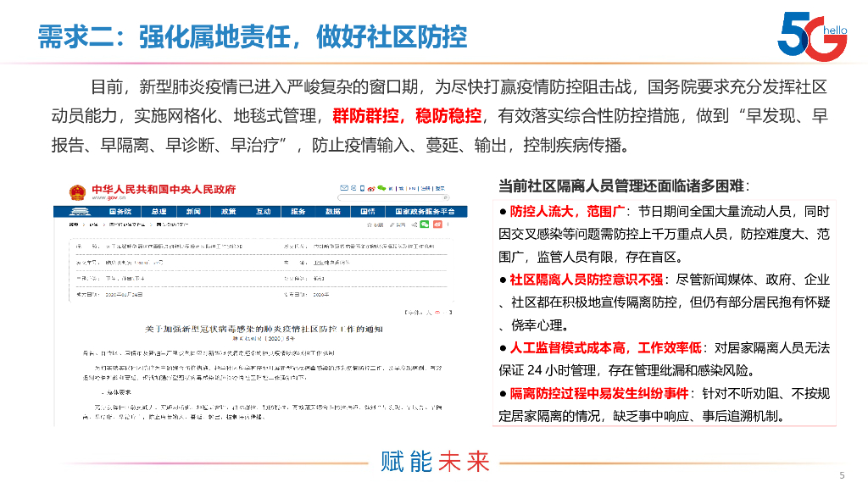Image resolution: width=868 pixels, height=488 pixels.
Task: Open the 总理 navigation tab
Action: tap(159, 211)
